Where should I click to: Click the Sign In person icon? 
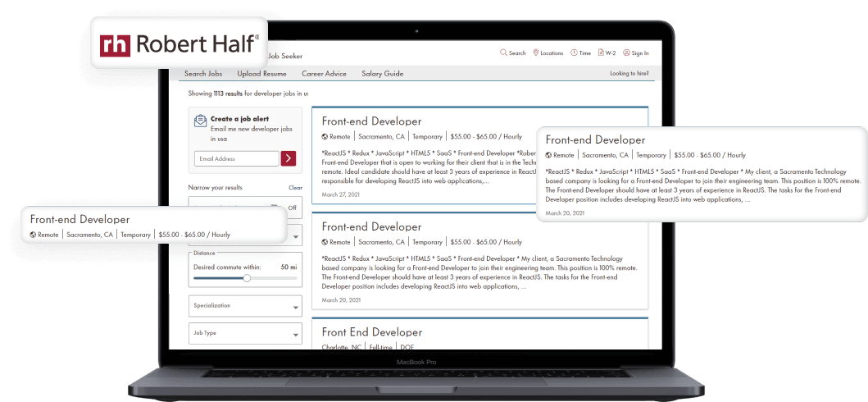[626, 53]
